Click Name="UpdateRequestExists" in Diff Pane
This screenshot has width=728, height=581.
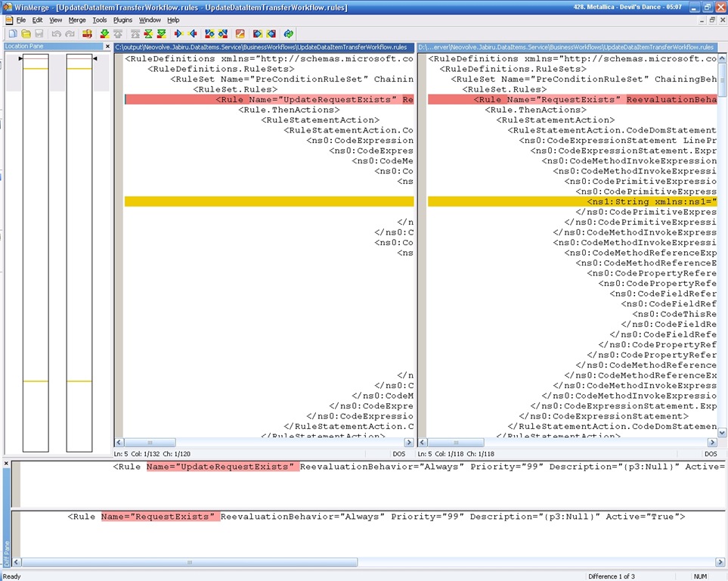click(x=221, y=467)
